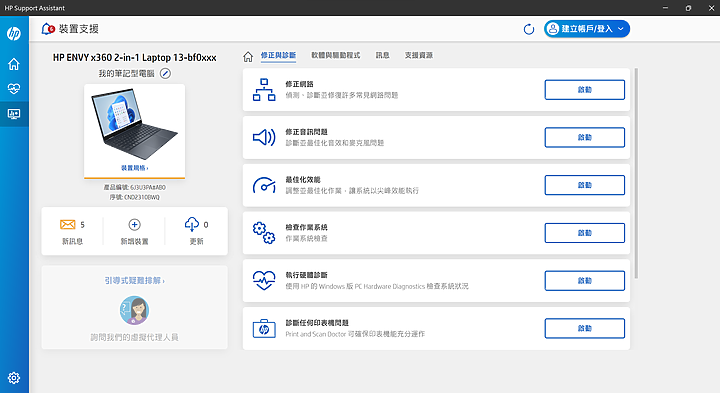Click 詢問我們的虛擬代理人員 text
The image size is (720, 393).
[x=135, y=337]
